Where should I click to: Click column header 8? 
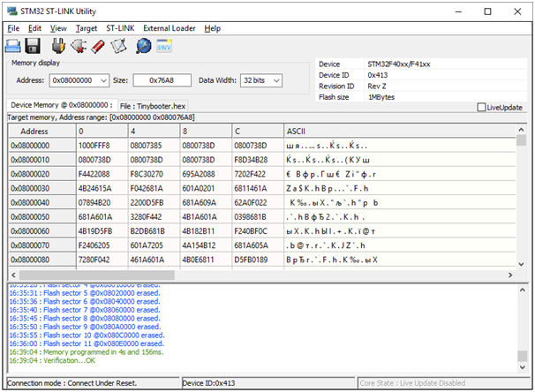coord(206,132)
